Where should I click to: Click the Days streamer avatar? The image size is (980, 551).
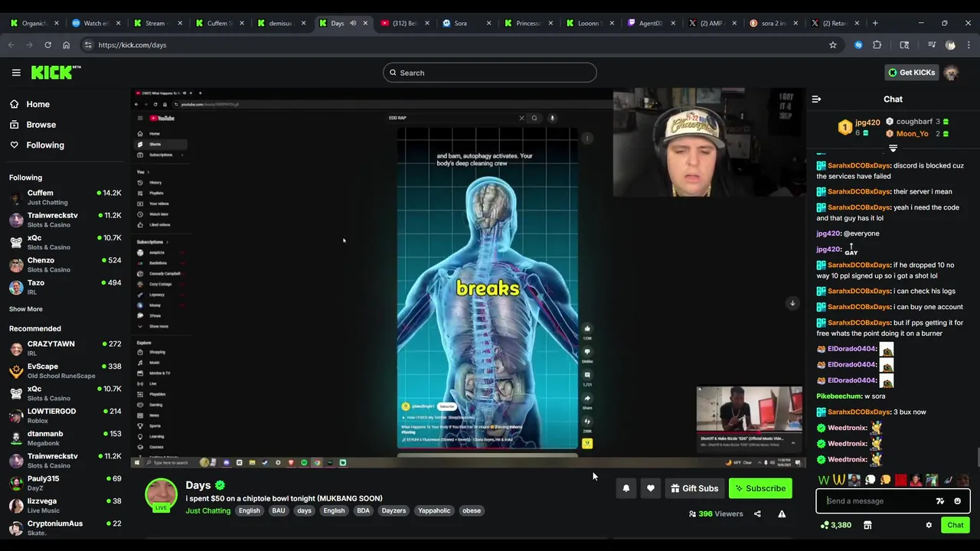tap(162, 495)
